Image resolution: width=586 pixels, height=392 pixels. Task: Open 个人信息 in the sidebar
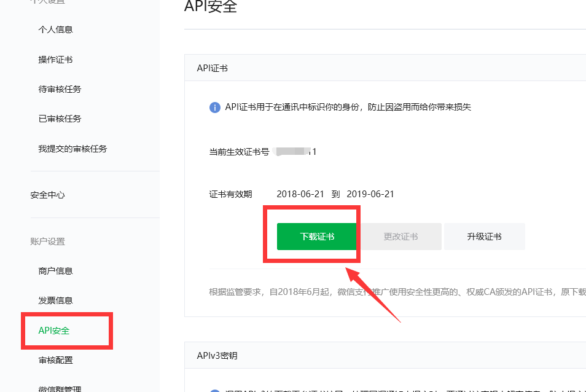coord(55,29)
